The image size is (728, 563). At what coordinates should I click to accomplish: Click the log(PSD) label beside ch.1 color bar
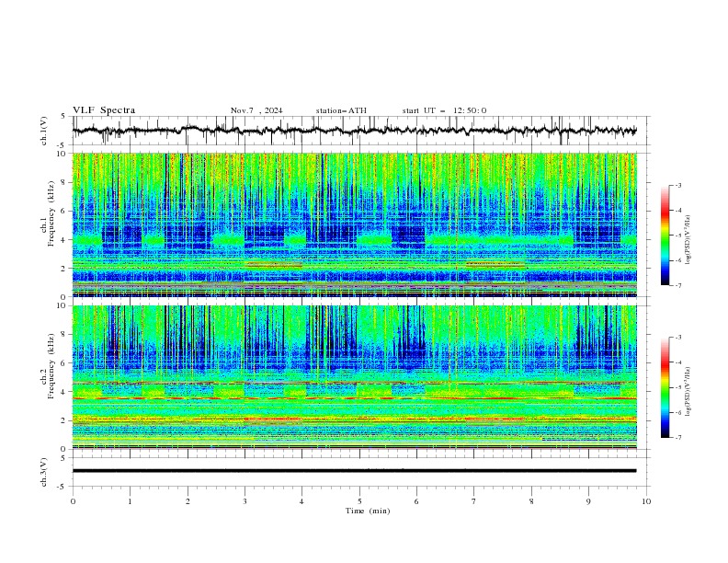click(688, 240)
